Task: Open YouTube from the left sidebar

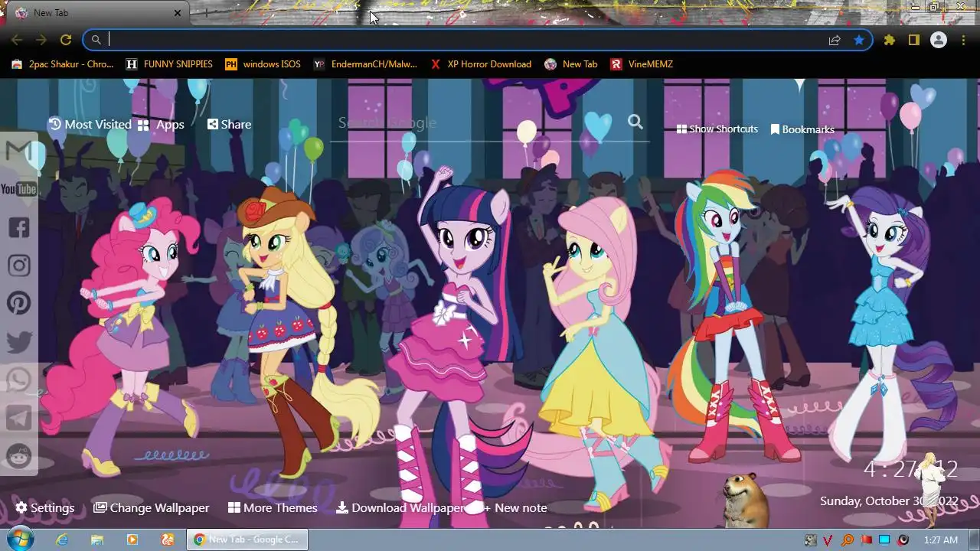Action: click(x=18, y=189)
